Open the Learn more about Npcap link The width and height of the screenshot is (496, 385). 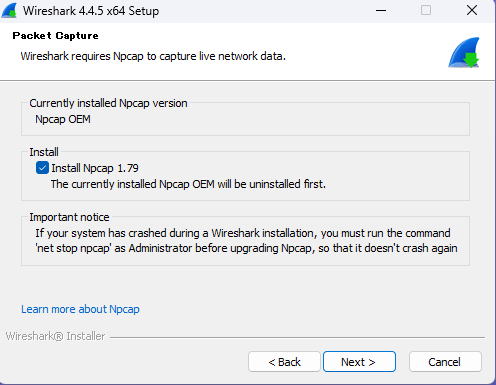click(x=80, y=309)
